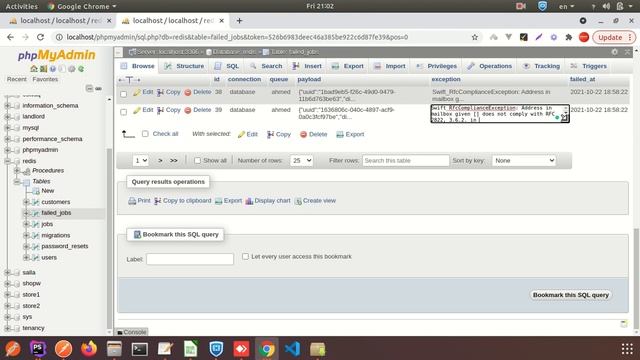This screenshot has height=360, width=640.
Task: Go to next page with > button
Action: (x=160, y=160)
